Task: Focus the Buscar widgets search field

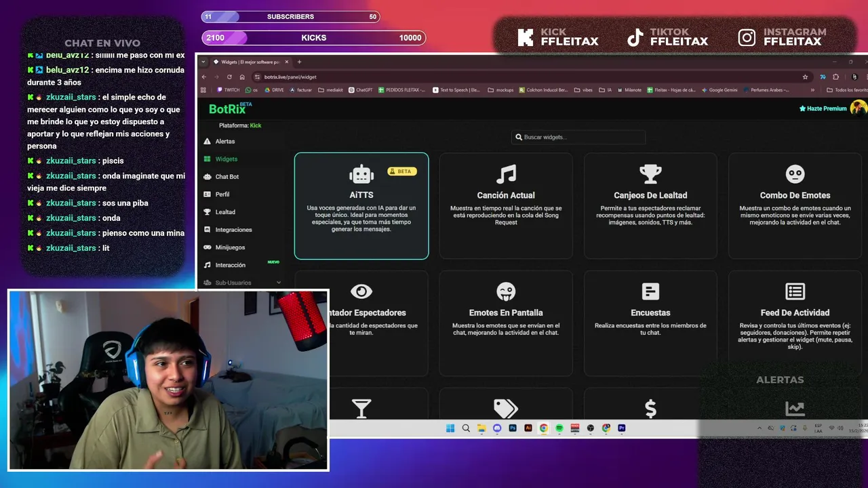Action: 578,137
